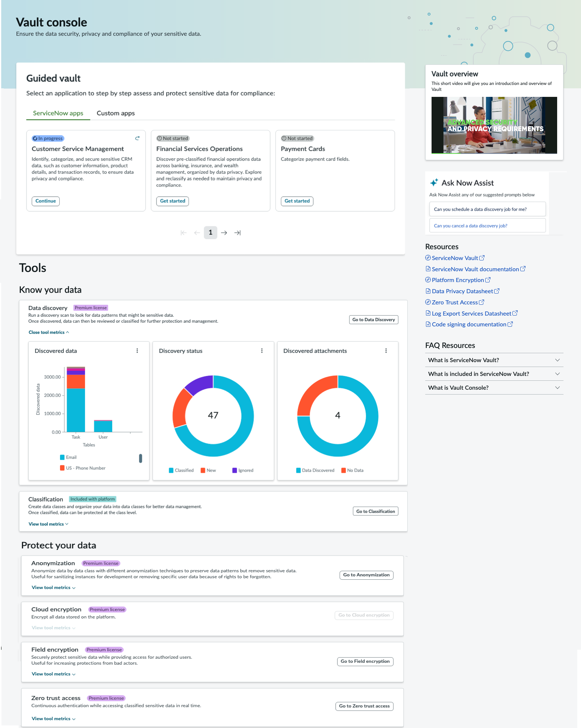Expand FAQ What is Vault Console?
The height and width of the screenshot is (728, 581).
point(494,387)
